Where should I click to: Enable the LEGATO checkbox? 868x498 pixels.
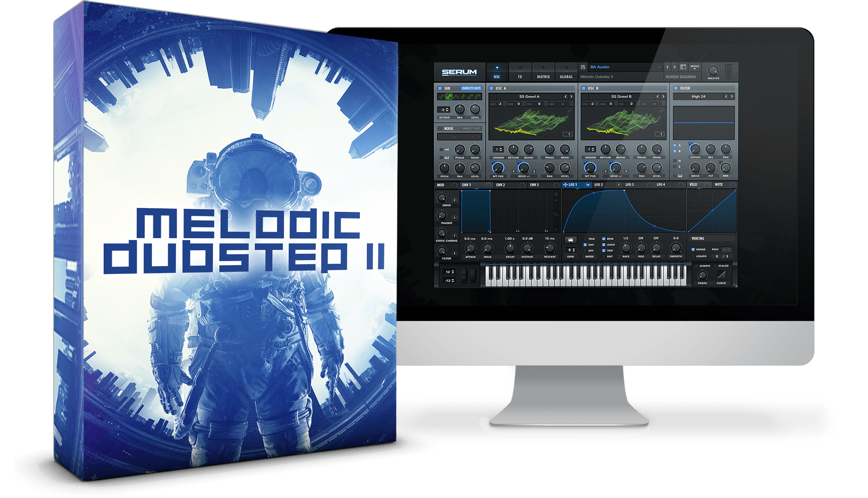(693, 256)
